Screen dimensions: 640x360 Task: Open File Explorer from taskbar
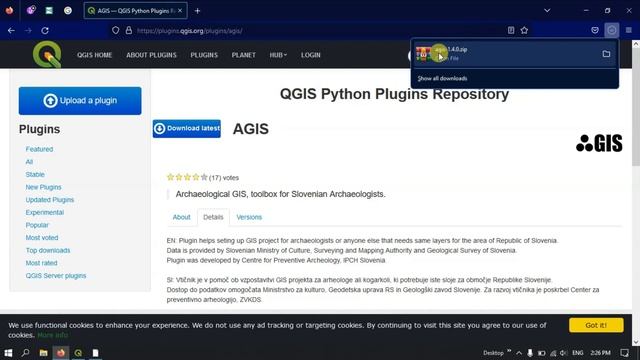43,353
